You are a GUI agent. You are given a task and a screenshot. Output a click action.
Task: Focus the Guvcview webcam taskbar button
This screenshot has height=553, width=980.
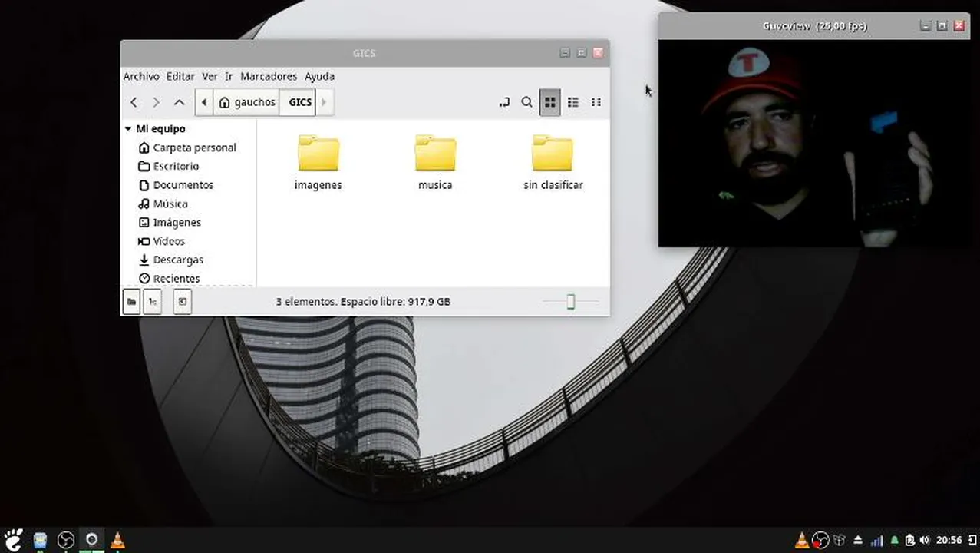tap(92, 540)
